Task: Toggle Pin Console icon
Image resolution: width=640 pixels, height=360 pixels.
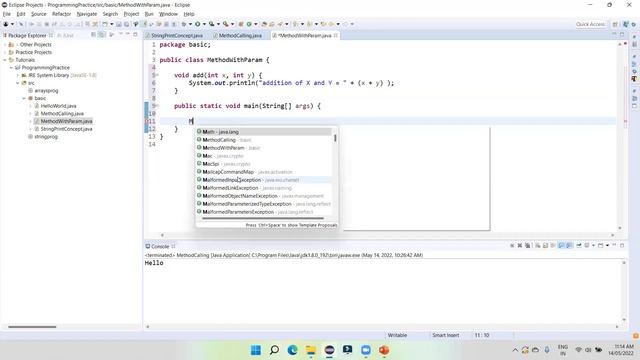Action: (579, 245)
